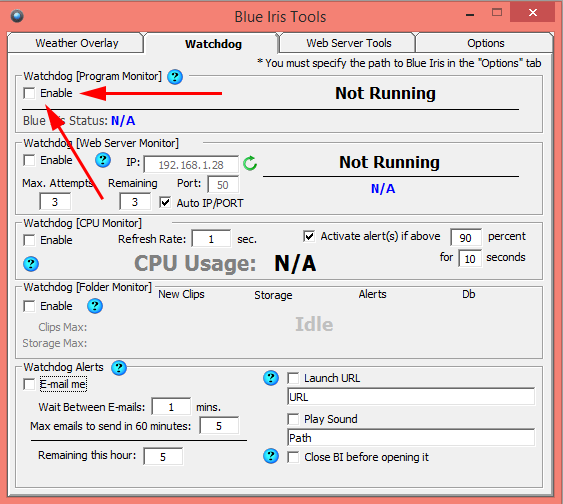
Task: Click the Port field
Action: 223,185
